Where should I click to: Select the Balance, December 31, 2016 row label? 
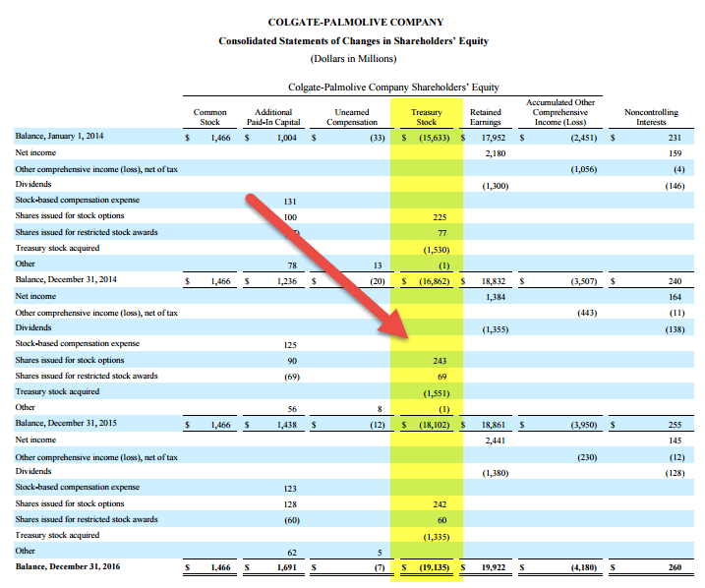coord(68,566)
